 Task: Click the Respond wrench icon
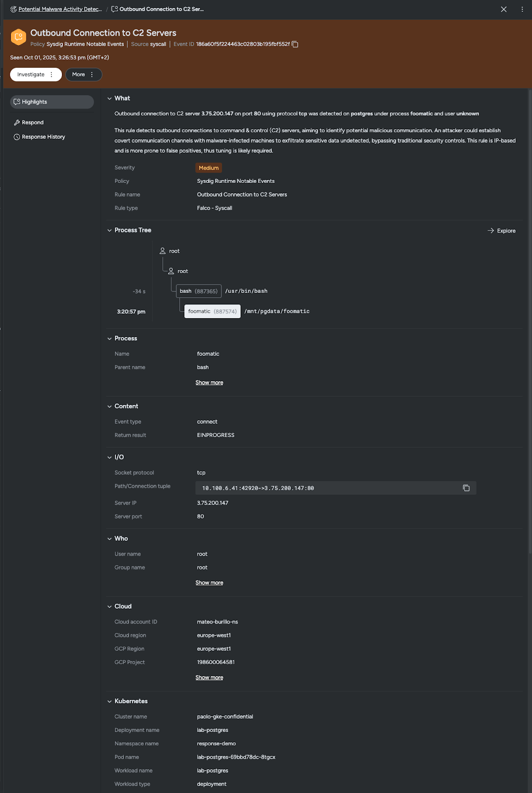point(17,122)
